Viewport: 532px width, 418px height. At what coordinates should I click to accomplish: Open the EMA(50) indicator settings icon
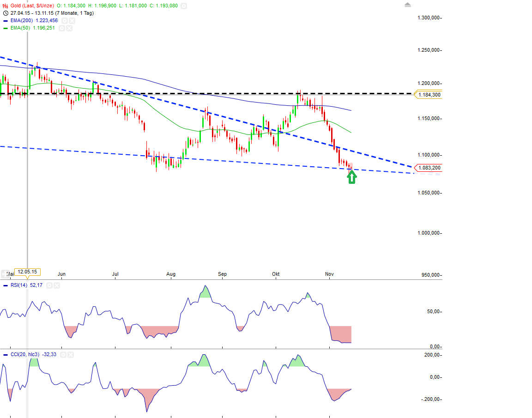61,28
